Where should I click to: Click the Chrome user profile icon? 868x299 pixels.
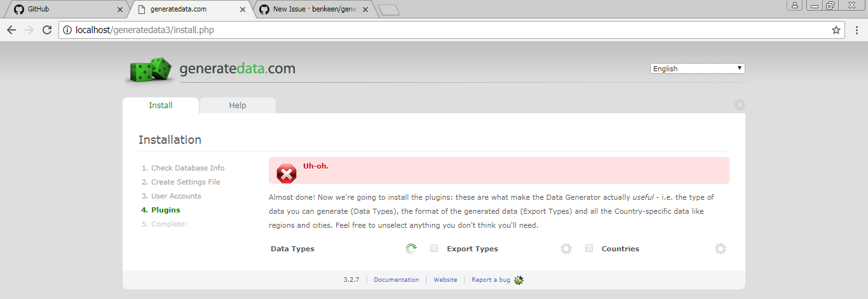point(794,5)
